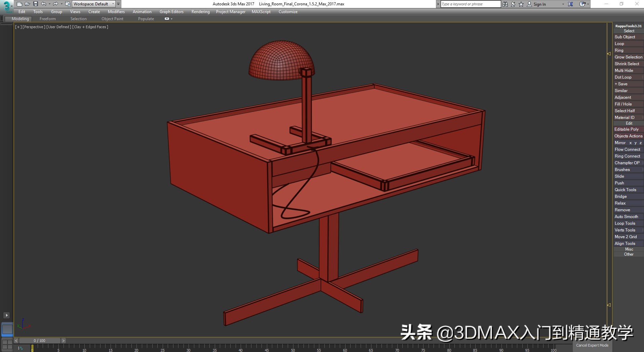Open the Graph Editors menu
The width and height of the screenshot is (644, 352).
[x=171, y=12]
